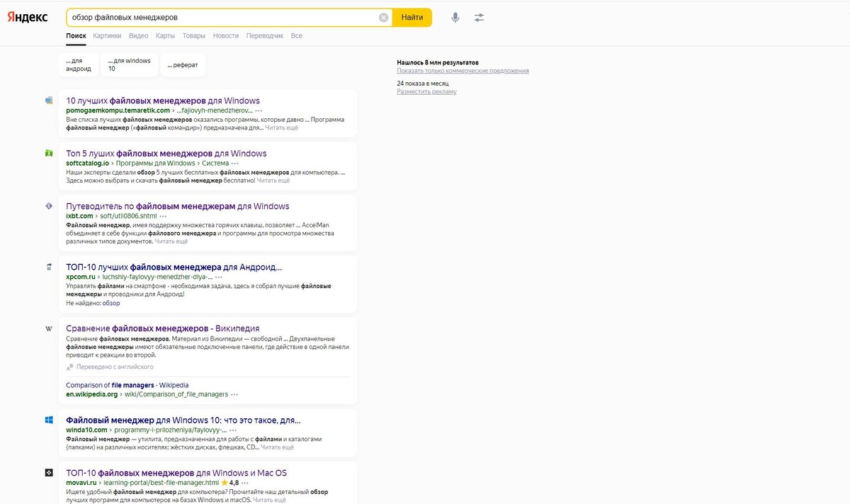The image size is (850, 504).
Task: Expand the ixbt snippet via Читать ещё
Action: [171, 241]
